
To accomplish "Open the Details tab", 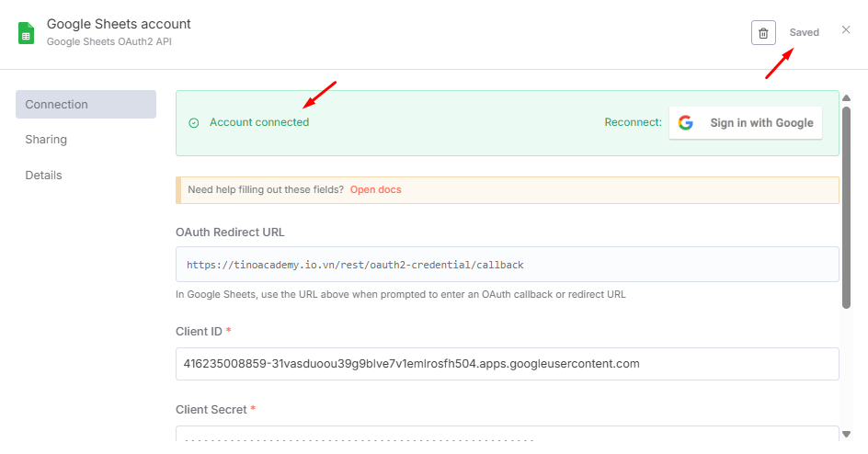I will coord(44,176).
